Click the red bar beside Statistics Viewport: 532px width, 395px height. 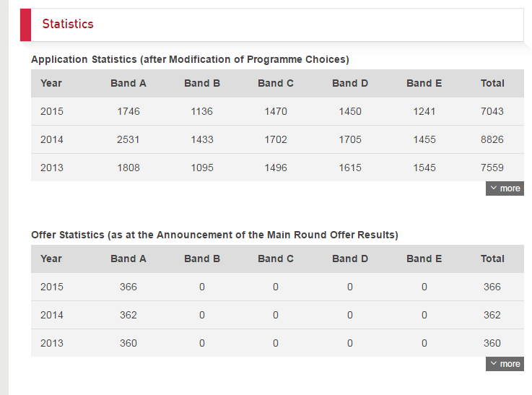pyautogui.click(x=25, y=25)
